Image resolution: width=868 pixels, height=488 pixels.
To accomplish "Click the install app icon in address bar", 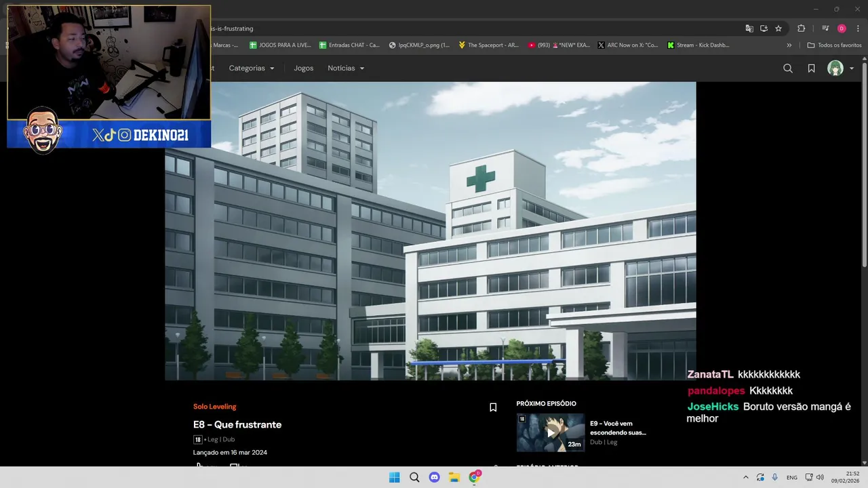I will click(764, 28).
